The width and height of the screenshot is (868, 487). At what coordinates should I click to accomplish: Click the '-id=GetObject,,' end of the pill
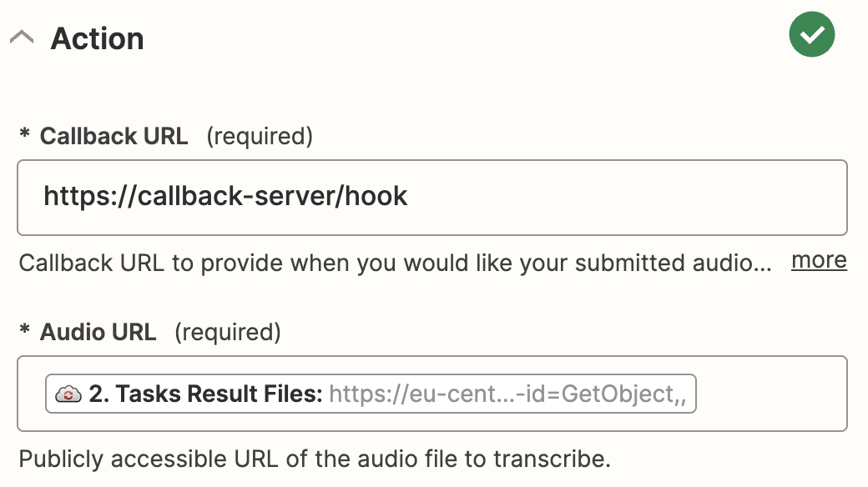(x=601, y=394)
